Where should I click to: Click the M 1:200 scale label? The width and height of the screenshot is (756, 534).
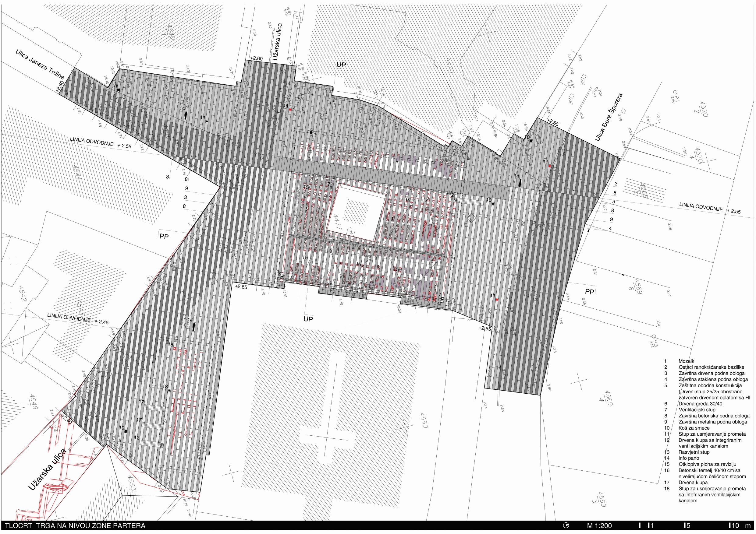[x=599, y=526]
